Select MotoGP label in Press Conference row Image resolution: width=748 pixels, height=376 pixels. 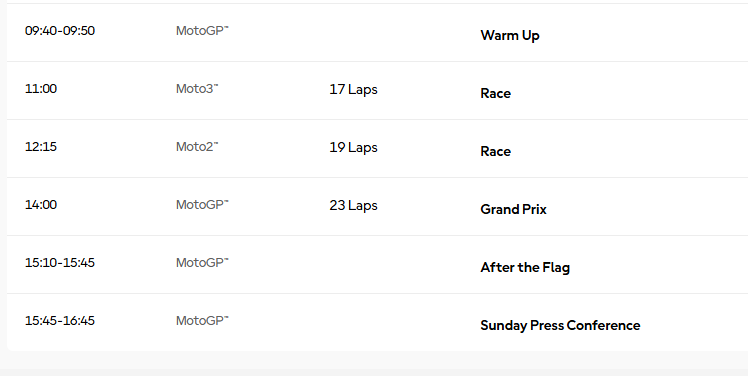pos(202,321)
